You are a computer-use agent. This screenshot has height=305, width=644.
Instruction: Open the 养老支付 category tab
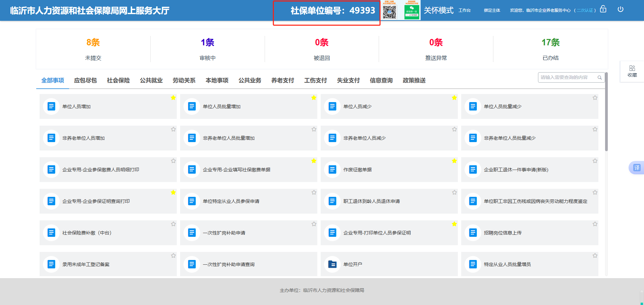282,81
